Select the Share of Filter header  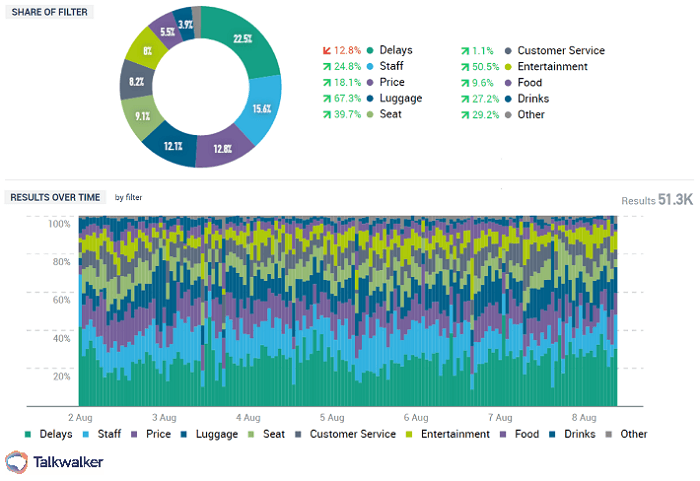(x=49, y=11)
